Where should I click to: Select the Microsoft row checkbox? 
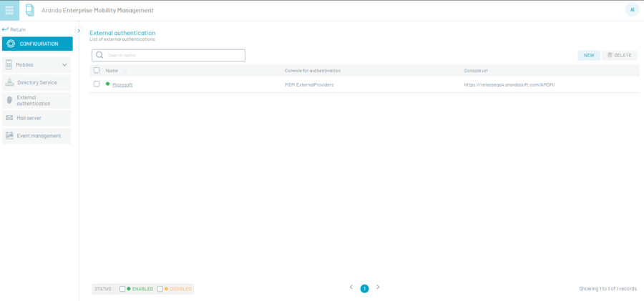(x=97, y=84)
